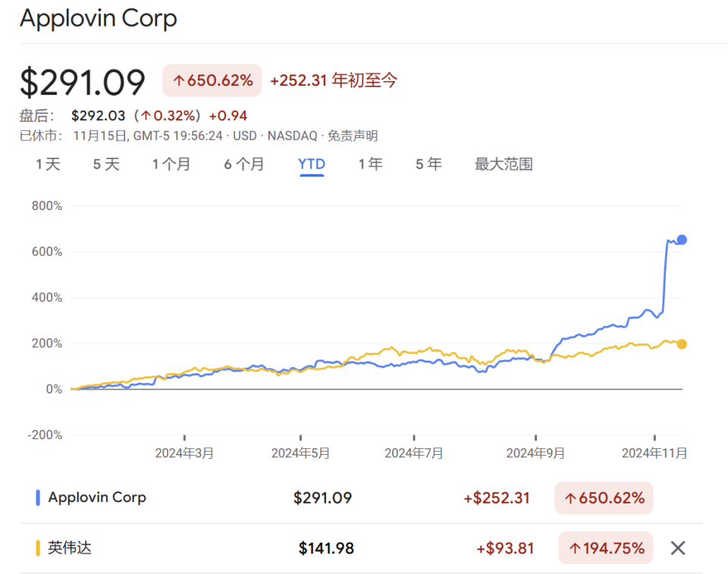Choose 最大范围 time range

pos(504,164)
